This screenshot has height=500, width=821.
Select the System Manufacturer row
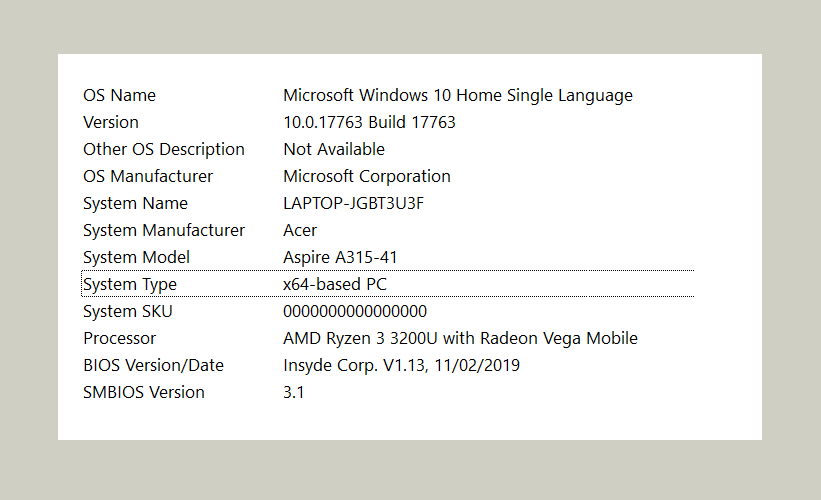click(x=387, y=230)
